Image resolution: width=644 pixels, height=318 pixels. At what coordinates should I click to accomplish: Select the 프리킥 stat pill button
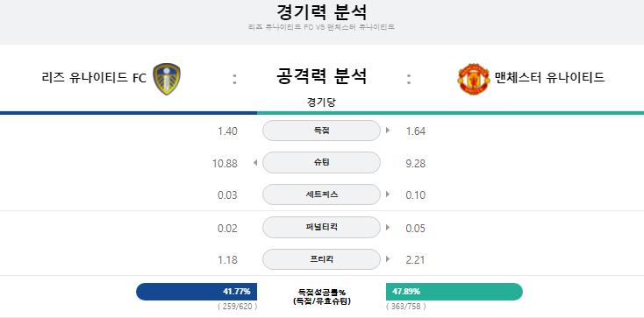(x=322, y=259)
